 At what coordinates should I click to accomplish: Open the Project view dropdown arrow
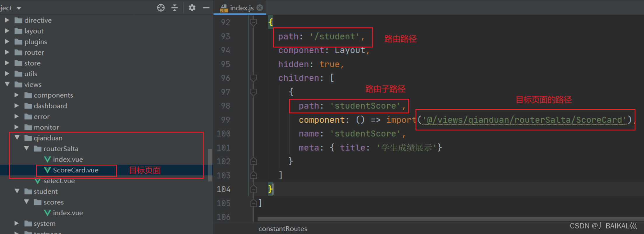19,8
